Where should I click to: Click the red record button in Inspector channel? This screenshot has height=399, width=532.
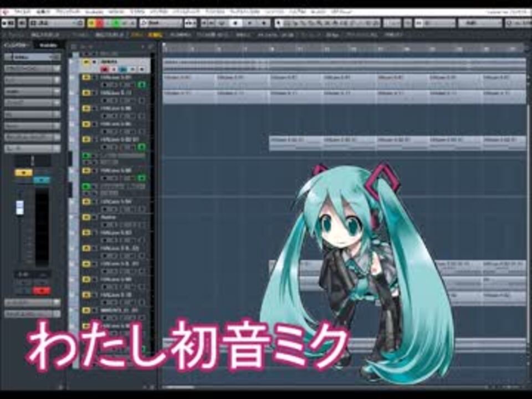coord(42,290)
